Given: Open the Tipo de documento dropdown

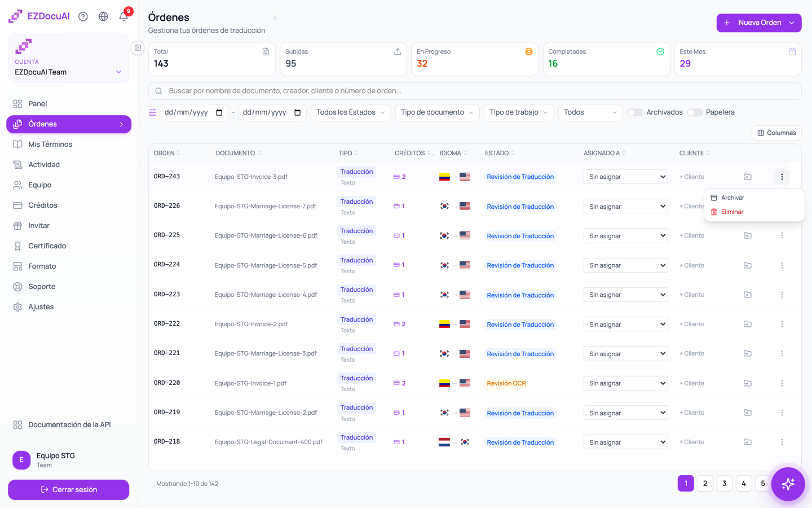Looking at the screenshot, I should pyautogui.click(x=437, y=112).
